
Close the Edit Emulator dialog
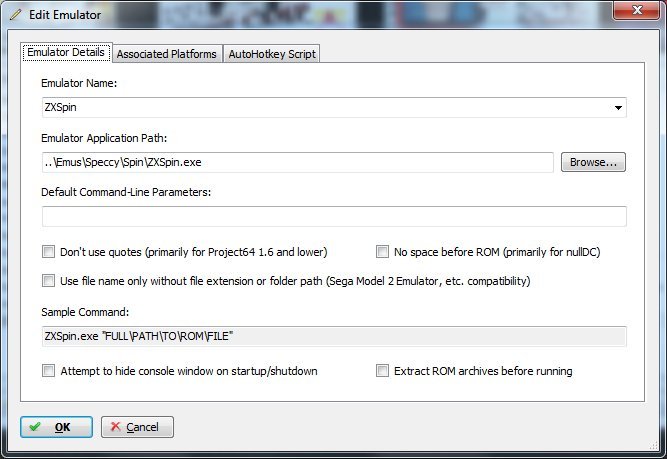point(636,10)
